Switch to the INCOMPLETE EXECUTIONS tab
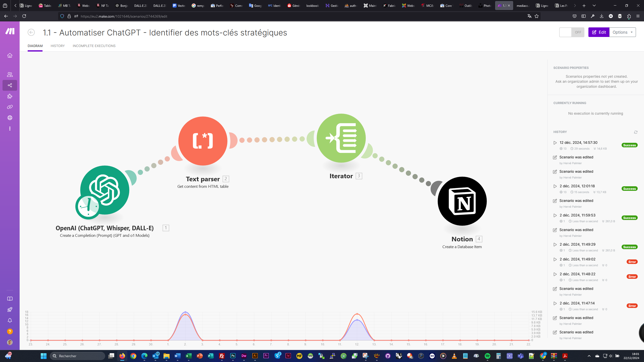 94,46
